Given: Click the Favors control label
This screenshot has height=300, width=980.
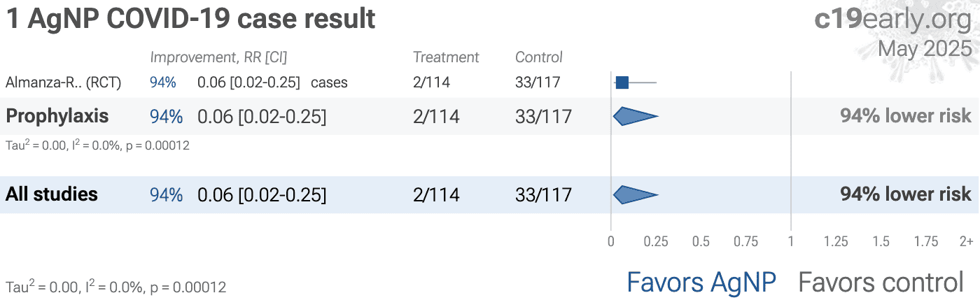Looking at the screenshot, I should click(x=881, y=283).
